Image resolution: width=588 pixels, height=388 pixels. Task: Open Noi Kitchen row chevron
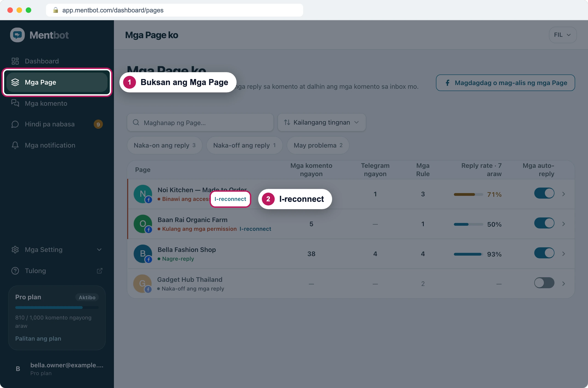(563, 194)
